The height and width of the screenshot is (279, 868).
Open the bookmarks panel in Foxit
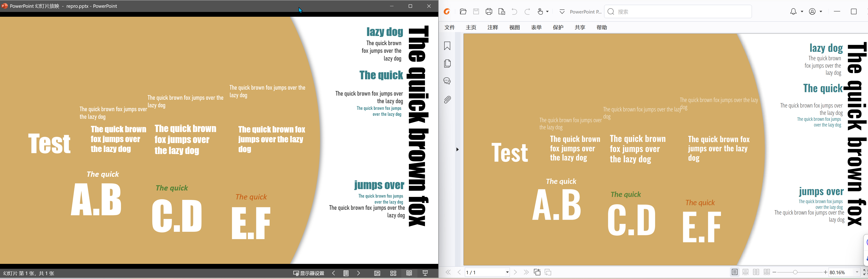pos(447,46)
